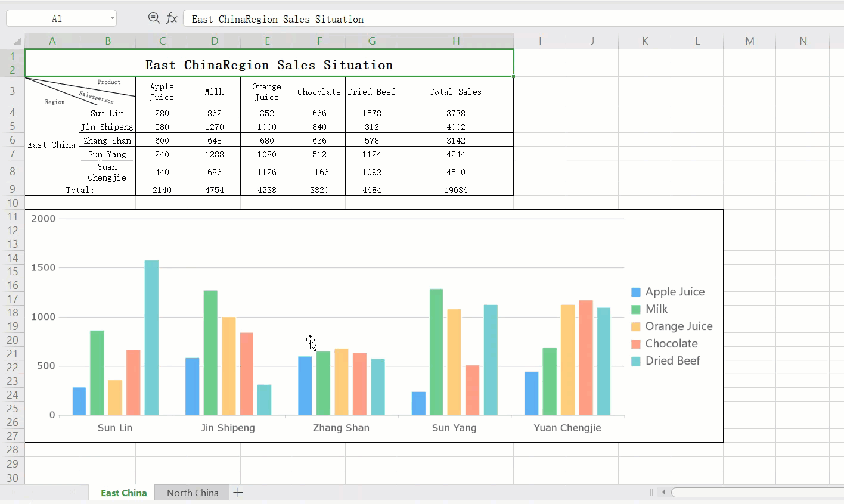The width and height of the screenshot is (844, 504).
Task: Select cell with value 1288
Action: click(x=214, y=154)
